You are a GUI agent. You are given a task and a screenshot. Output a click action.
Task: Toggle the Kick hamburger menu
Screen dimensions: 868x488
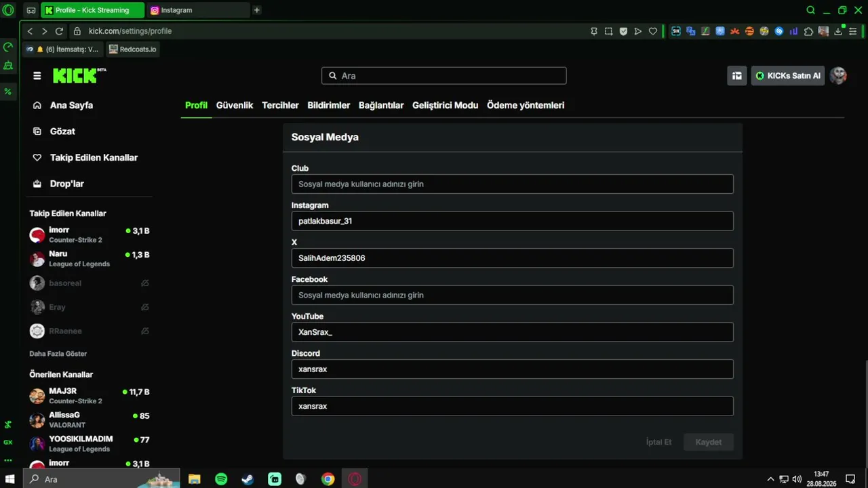click(x=37, y=76)
